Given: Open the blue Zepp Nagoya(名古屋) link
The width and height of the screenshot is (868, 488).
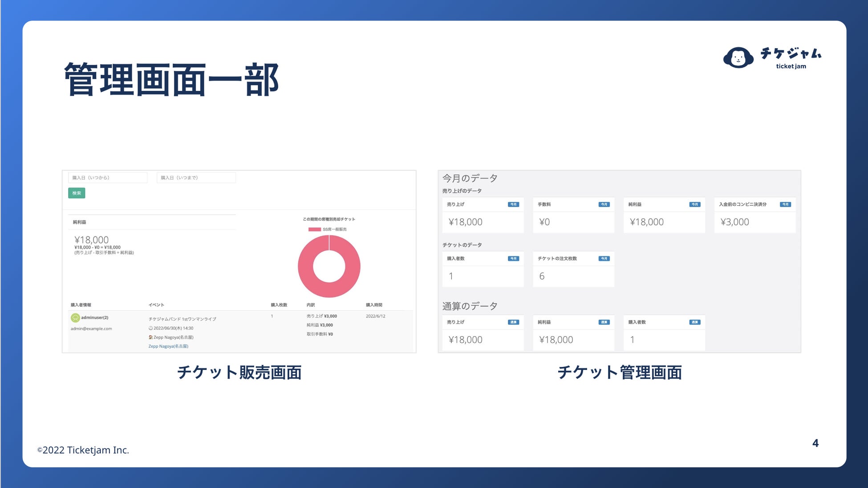Looking at the screenshot, I should (168, 346).
